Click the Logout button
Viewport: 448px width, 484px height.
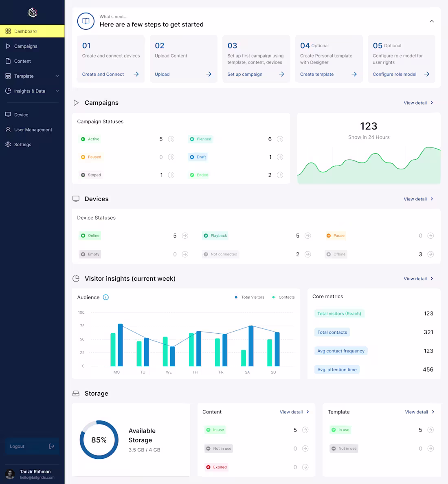[x=32, y=446]
